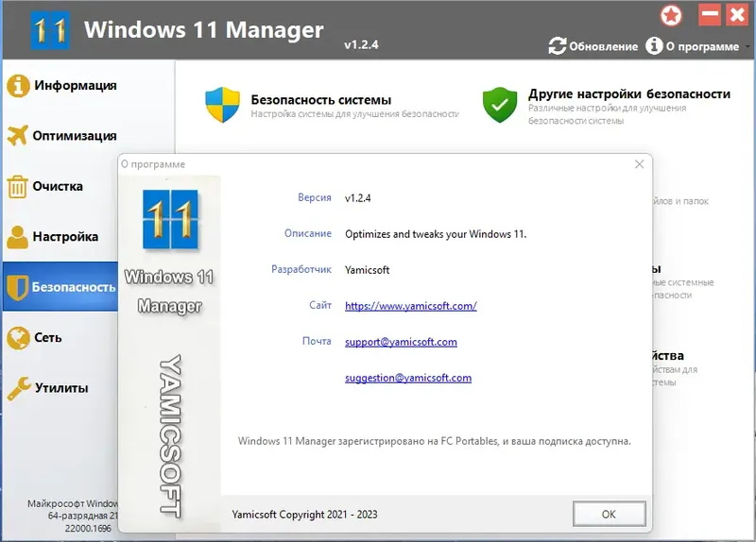
Task: Click the suggestion@yamicsoft.com email link
Action: 408,379
